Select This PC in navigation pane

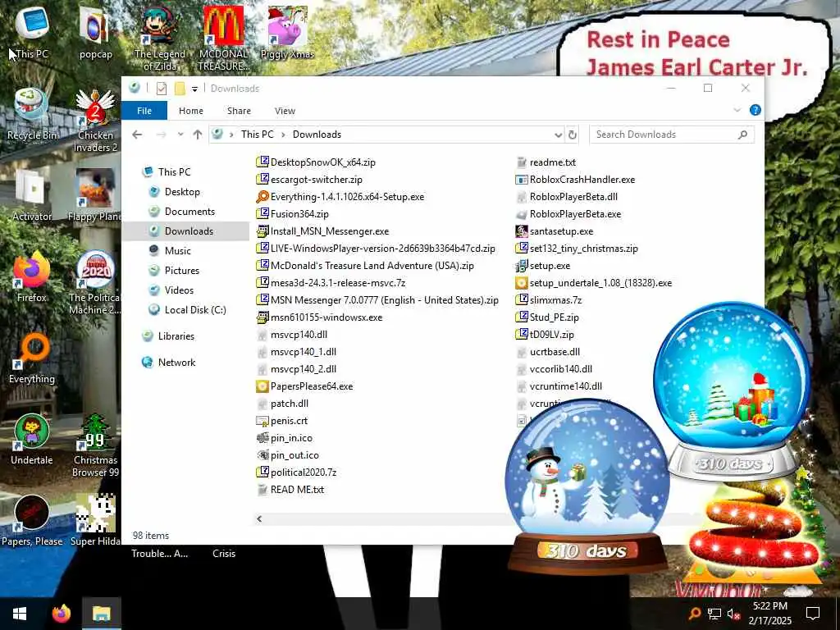click(174, 172)
